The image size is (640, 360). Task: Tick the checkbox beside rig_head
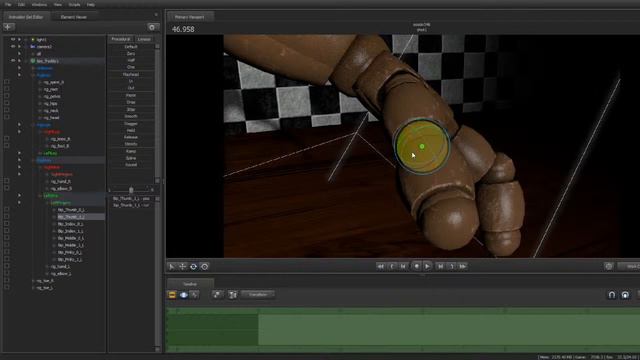7,118
